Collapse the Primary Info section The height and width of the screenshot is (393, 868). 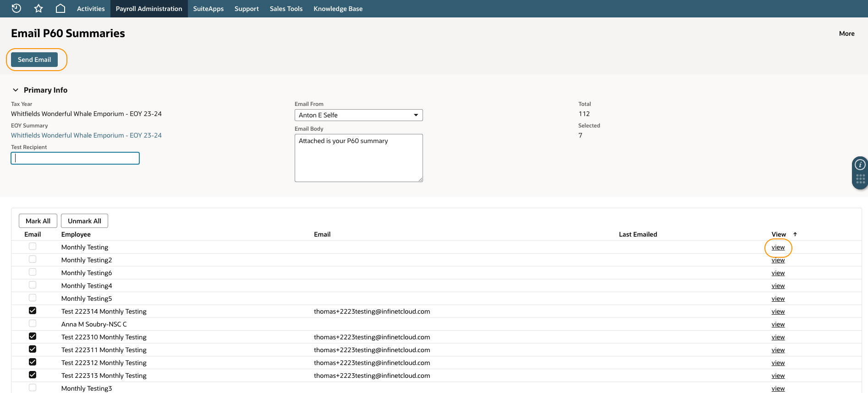16,90
